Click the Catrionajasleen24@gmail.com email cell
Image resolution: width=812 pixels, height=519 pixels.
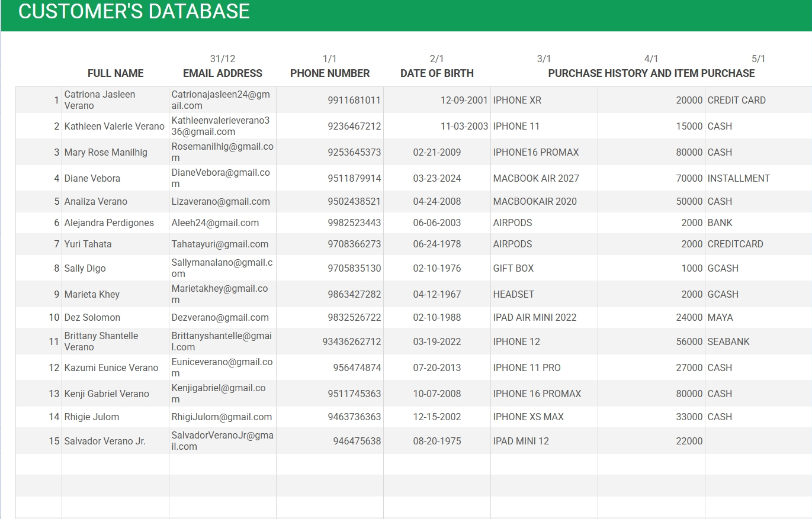tap(223, 100)
